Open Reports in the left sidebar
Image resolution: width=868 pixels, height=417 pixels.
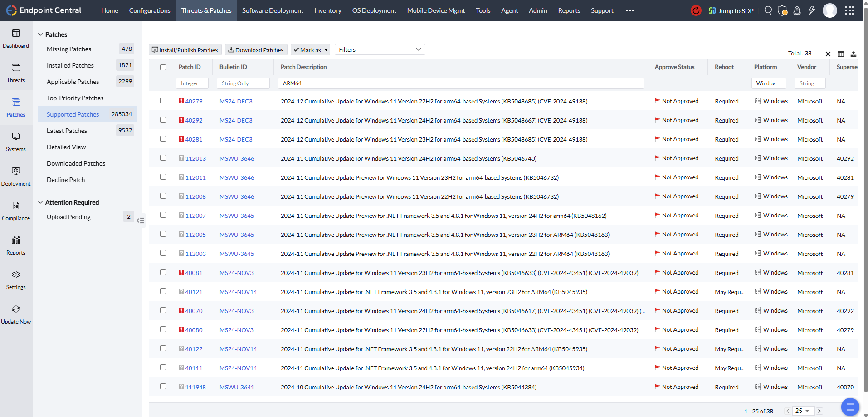click(16, 246)
